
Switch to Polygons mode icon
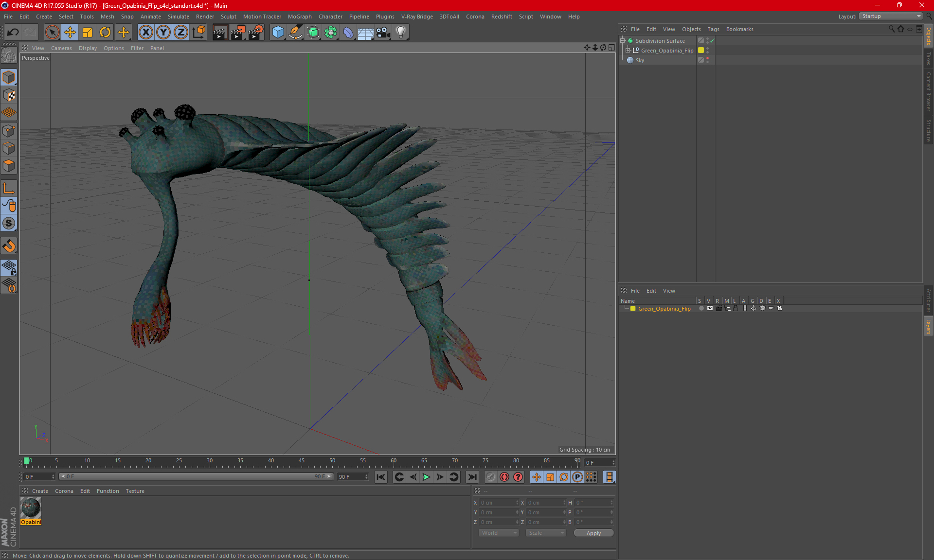pos(9,166)
